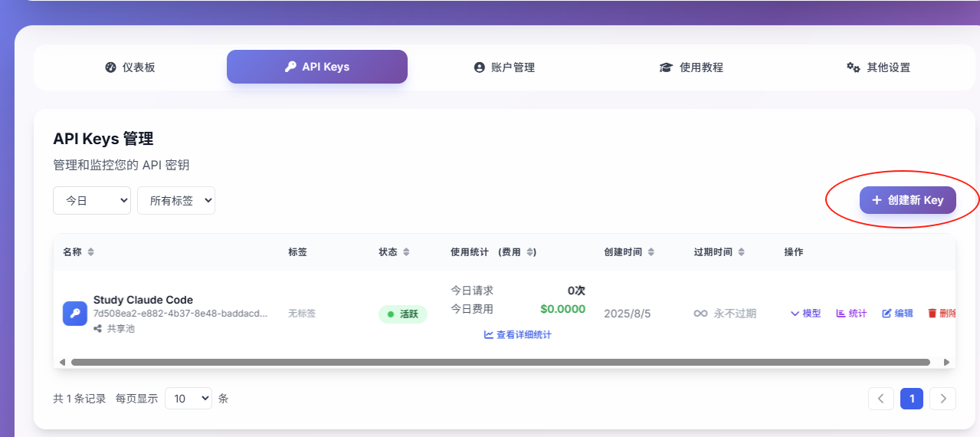Open the per-page count dropdown showing 10
The width and height of the screenshot is (980, 437).
[x=188, y=399]
